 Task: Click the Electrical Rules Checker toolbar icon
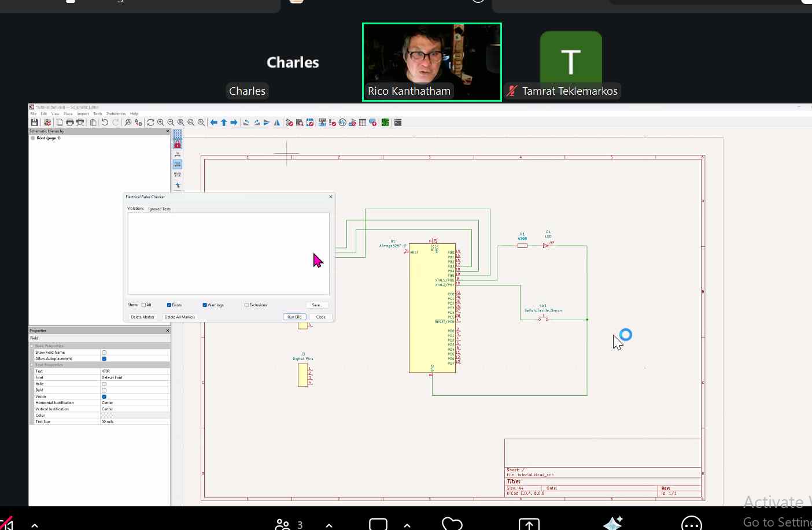[333, 123]
